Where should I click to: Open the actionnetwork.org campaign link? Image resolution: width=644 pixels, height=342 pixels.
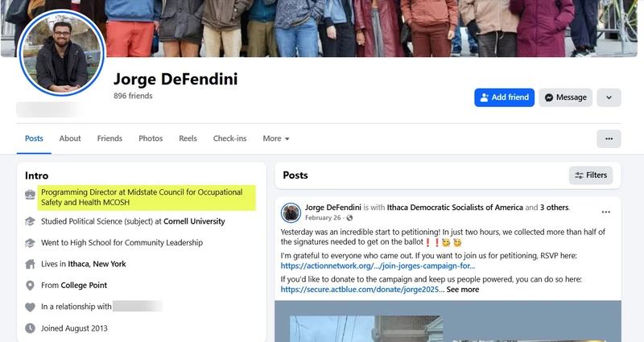378,266
